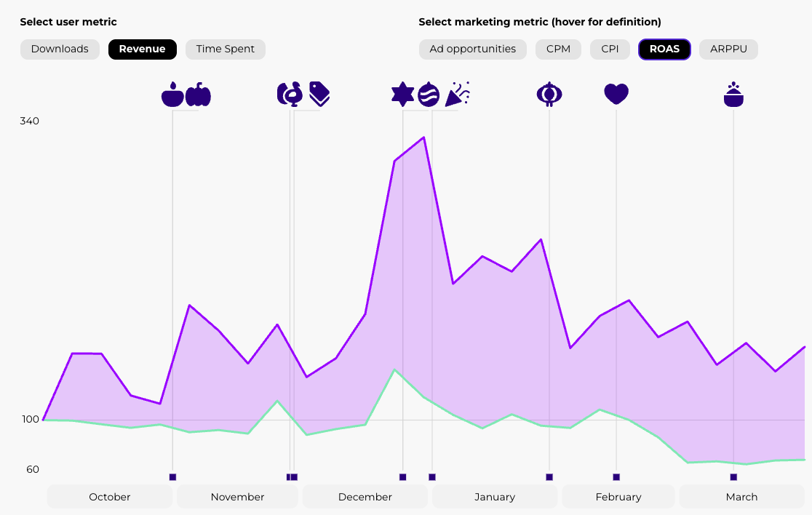Image resolution: width=812 pixels, height=515 pixels.
Task: Click the Thanksgiving turkey icon
Action: (x=289, y=95)
